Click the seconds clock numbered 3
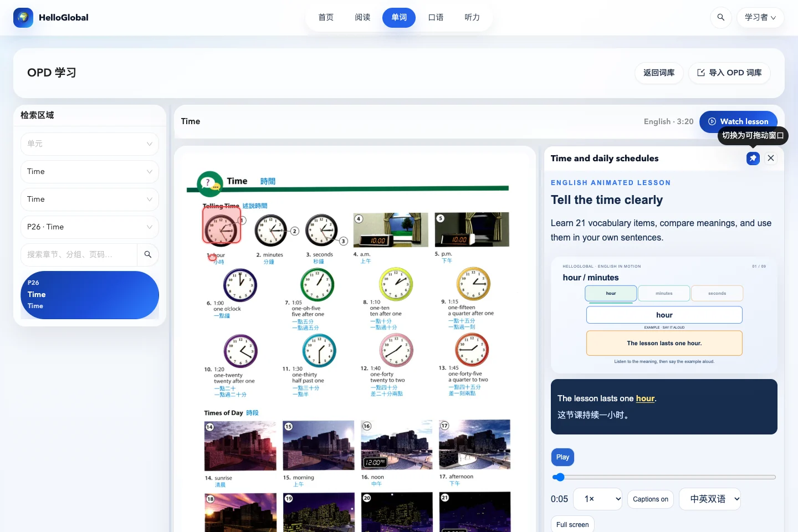Image resolution: width=798 pixels, height=532 pixels. pos(321,230)
